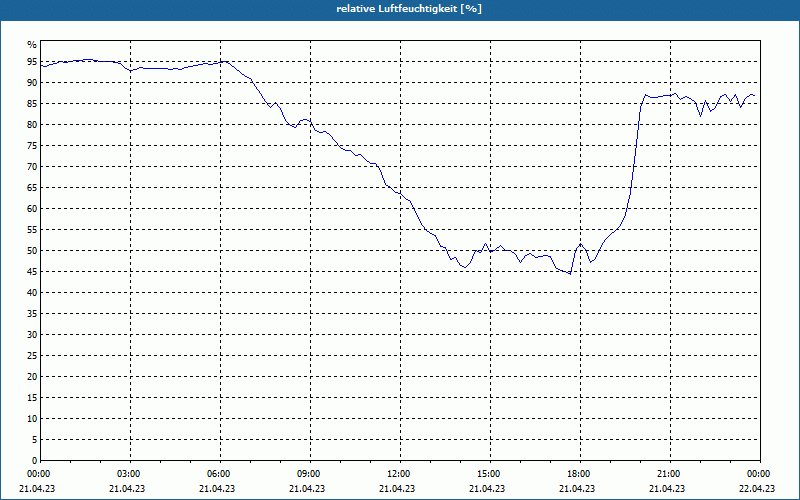Pick the 15:00 time label
800x500 pixels.
pyautogui.click(x=490, y=474)
